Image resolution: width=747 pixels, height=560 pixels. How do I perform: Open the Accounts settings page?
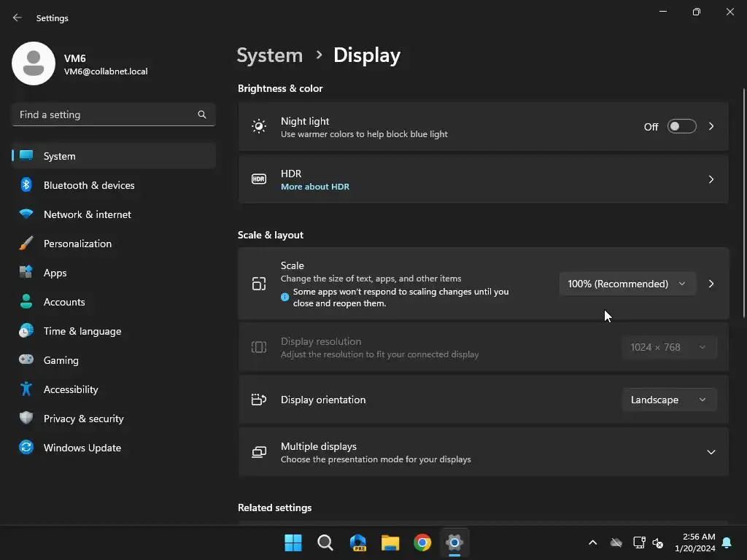click(114, 301)
